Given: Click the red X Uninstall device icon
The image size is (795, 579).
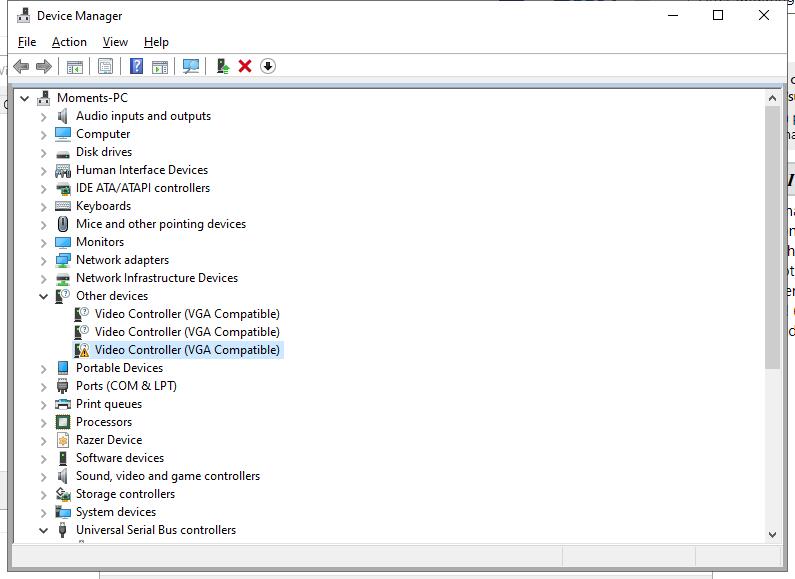Looking at the screenshot, I should click(245, 66).
